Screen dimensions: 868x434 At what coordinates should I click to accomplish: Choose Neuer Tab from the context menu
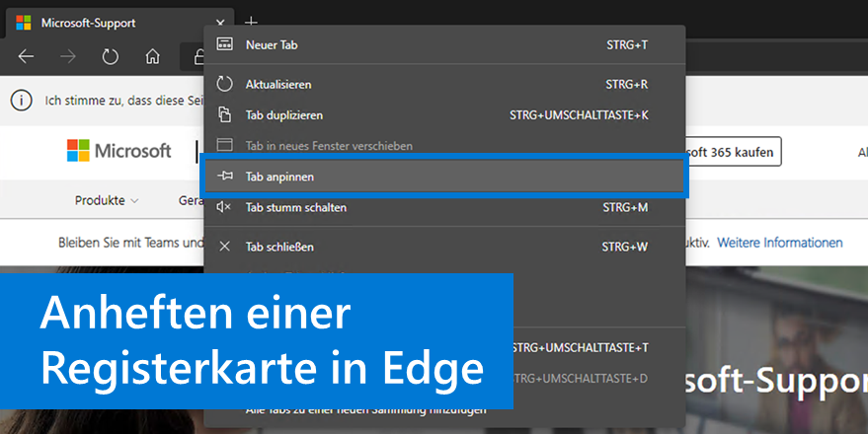pos(444,44)
